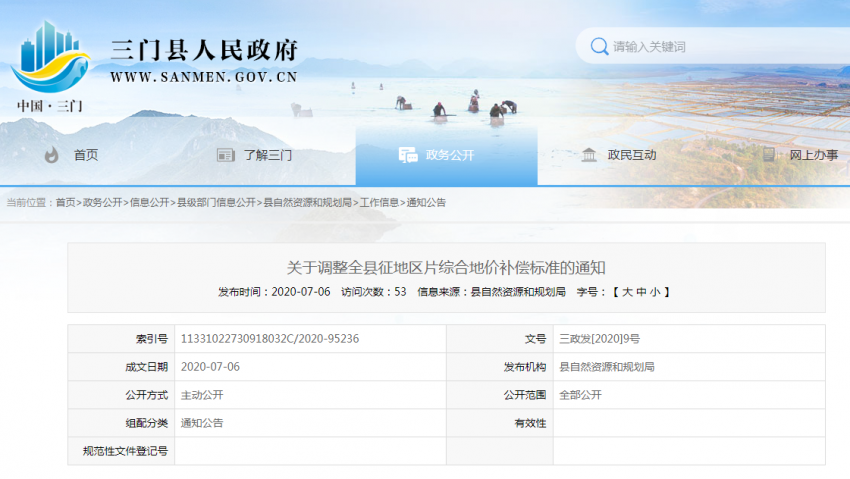Image resolution: width=850 pixels, height=479 pixels.
Task: Go to 信息公开 in the breadcrumb
Action: click(x=150, y=203)
